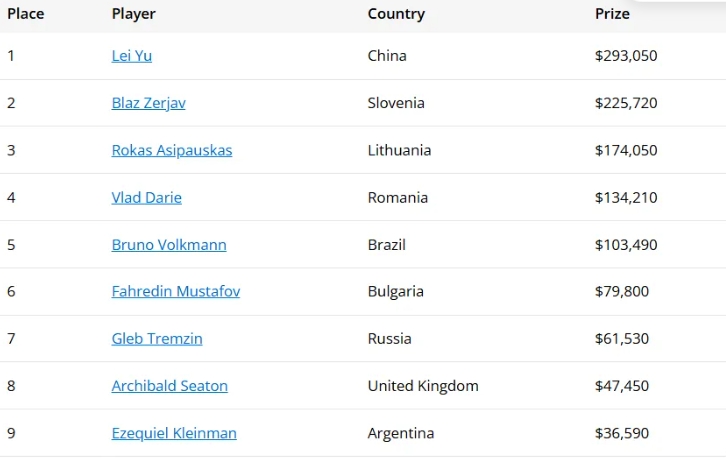Click Archibald Seaton player link
The width and height of the screenshot is (726, 458).
pos(169,385)
